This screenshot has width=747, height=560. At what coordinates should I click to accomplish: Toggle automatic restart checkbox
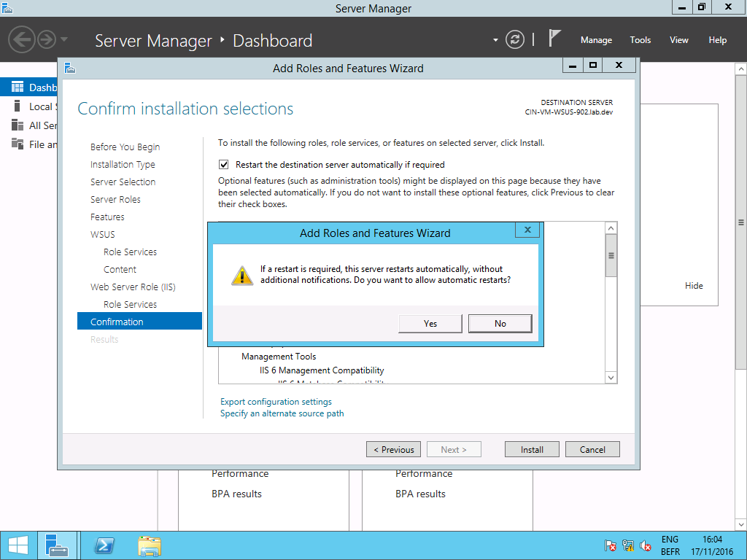click(223, 165)
